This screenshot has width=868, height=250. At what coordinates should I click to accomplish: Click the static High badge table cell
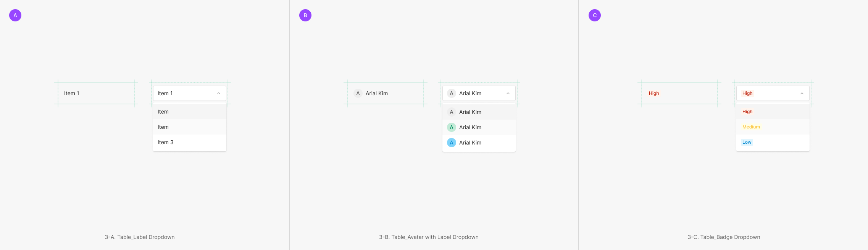click(654, 93)
